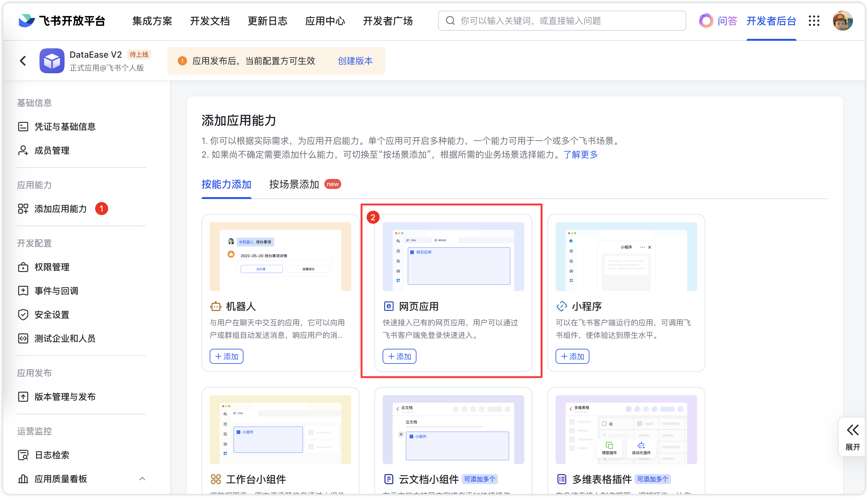Go back with the left arrow icon

pyautogui.click(x=23, y=61)
